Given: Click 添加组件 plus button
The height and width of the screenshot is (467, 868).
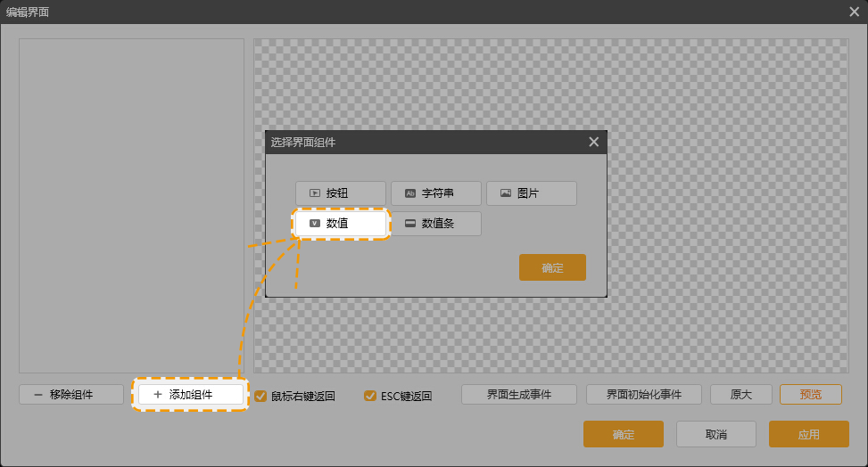Looking at the screenshot, I should [190, 394].
